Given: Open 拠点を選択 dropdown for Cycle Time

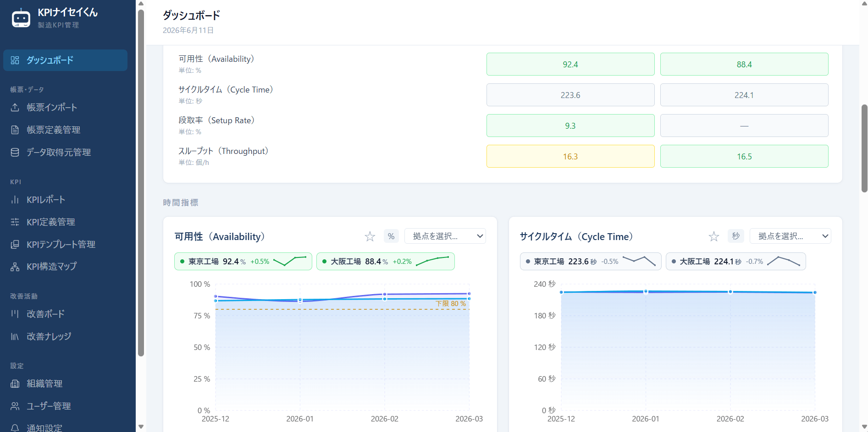Looking at the screenshot, I should pos(790,236).
